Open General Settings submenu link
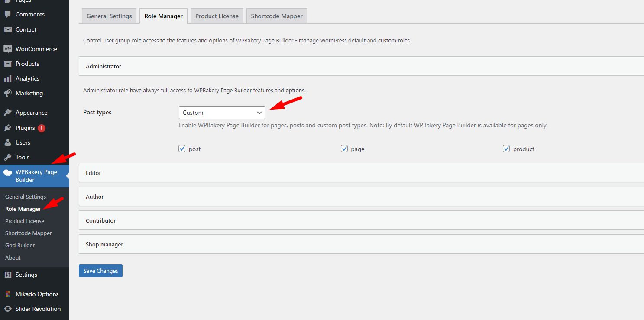The image size is (644, 320). pyautogui.click(x=26, y=197)
